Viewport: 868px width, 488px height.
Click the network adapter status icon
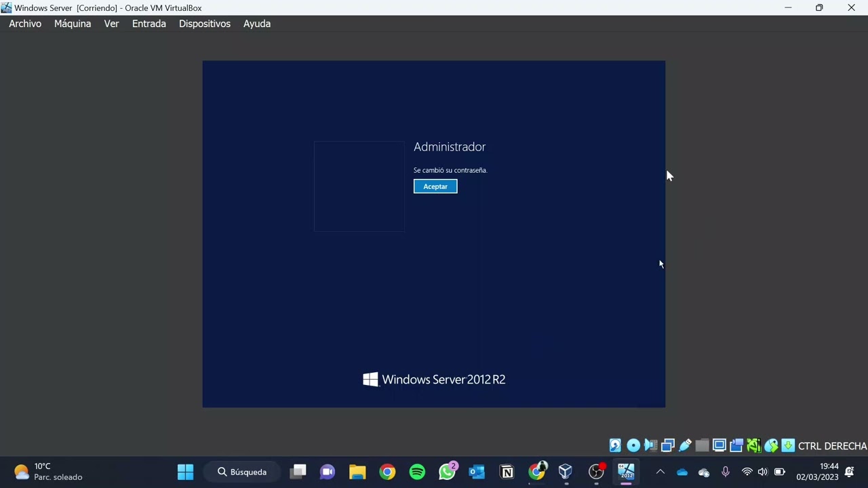667,445
